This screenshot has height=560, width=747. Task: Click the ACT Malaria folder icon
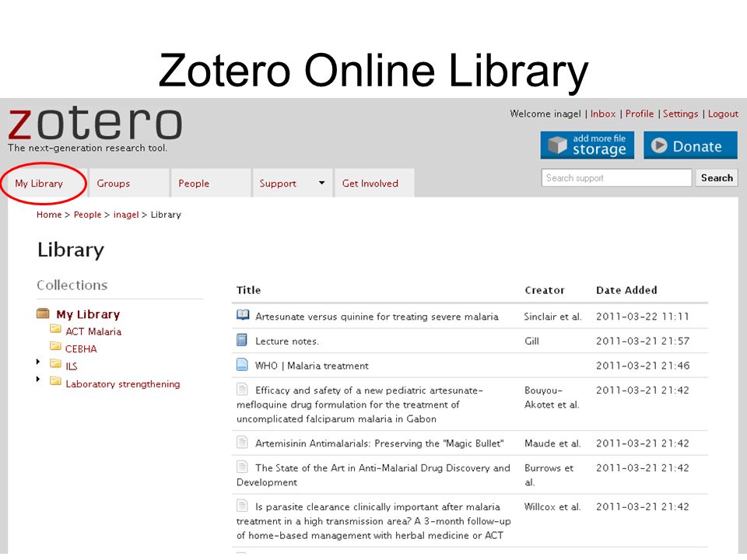[55, 329]
